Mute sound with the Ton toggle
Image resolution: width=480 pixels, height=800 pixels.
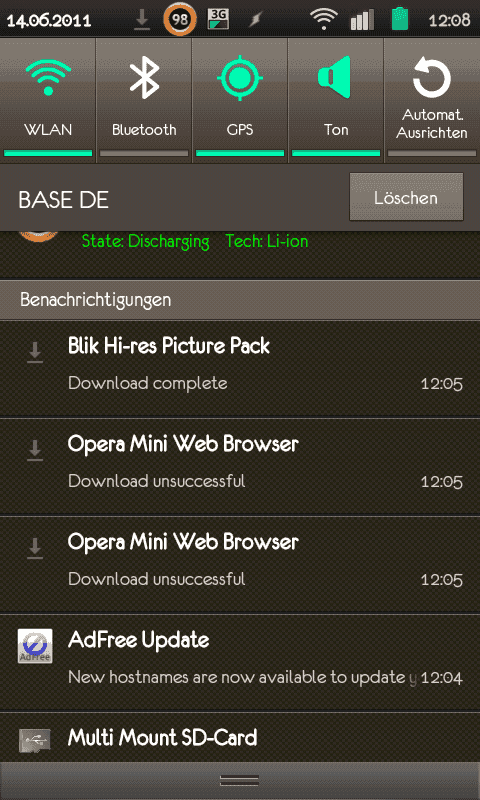pos(336,101)
